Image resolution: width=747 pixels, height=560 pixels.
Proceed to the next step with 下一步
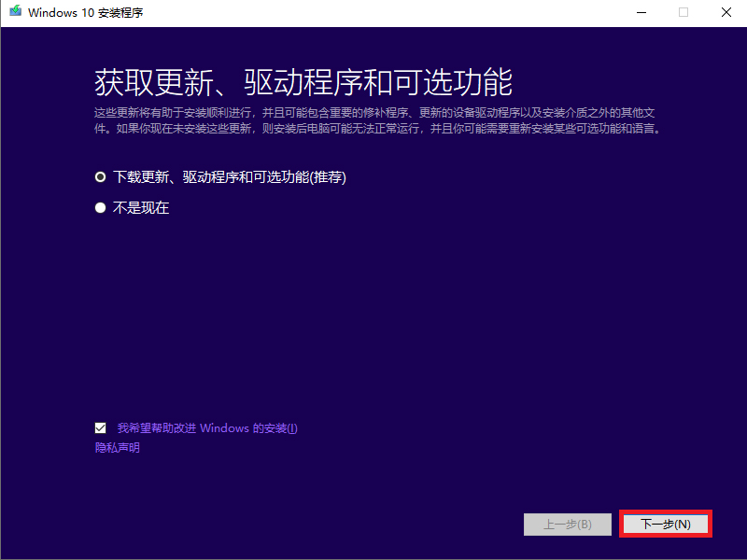(x=665, y=524)
